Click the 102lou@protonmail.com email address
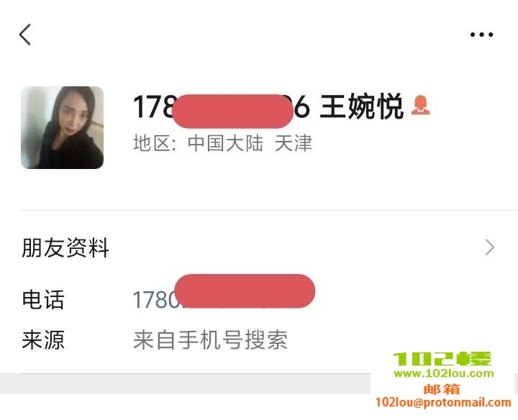518x420 pixels. coord(443,402)
